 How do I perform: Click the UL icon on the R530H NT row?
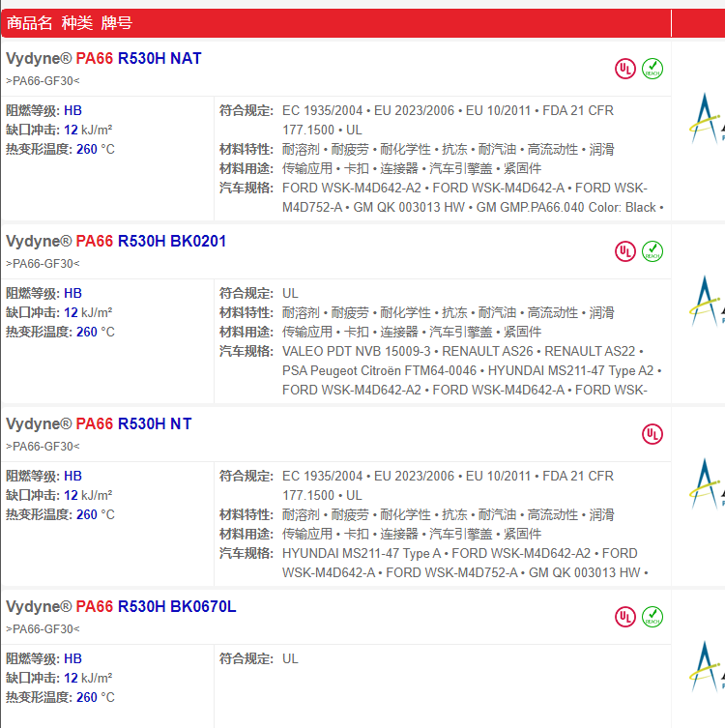click(x=652, y=434)
